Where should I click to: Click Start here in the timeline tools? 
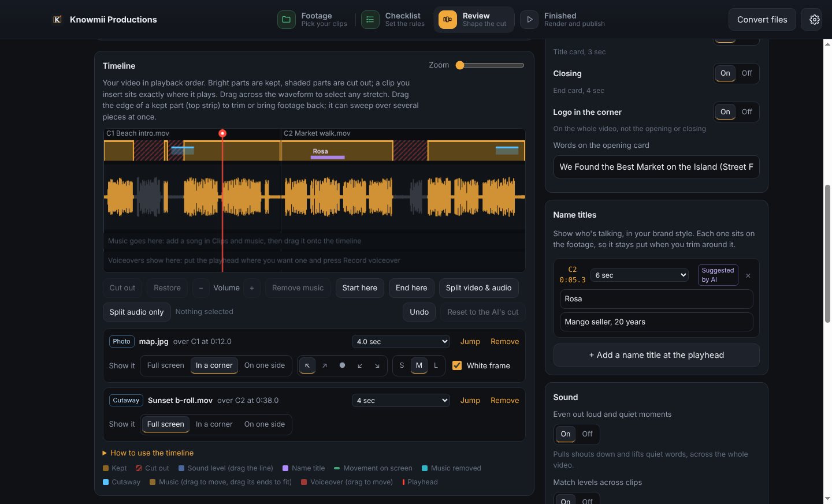(x=360, y=288)
